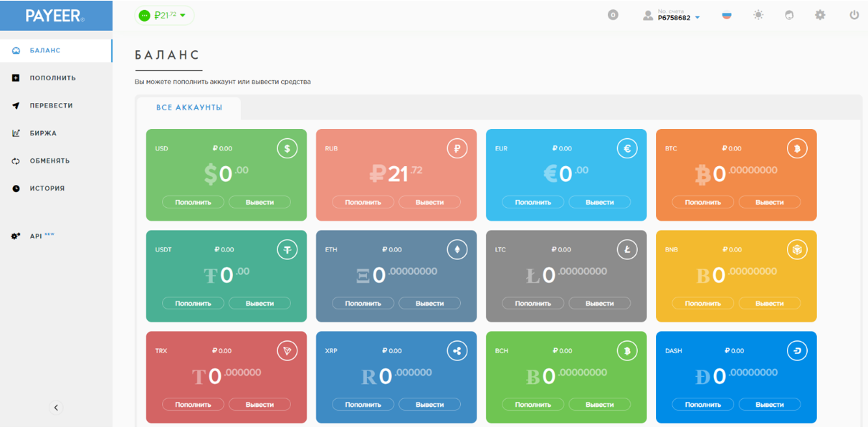This screenshot has width=868, height=432.
Task: Click the tron icon on TRX card
Action: tap(287, 350)
